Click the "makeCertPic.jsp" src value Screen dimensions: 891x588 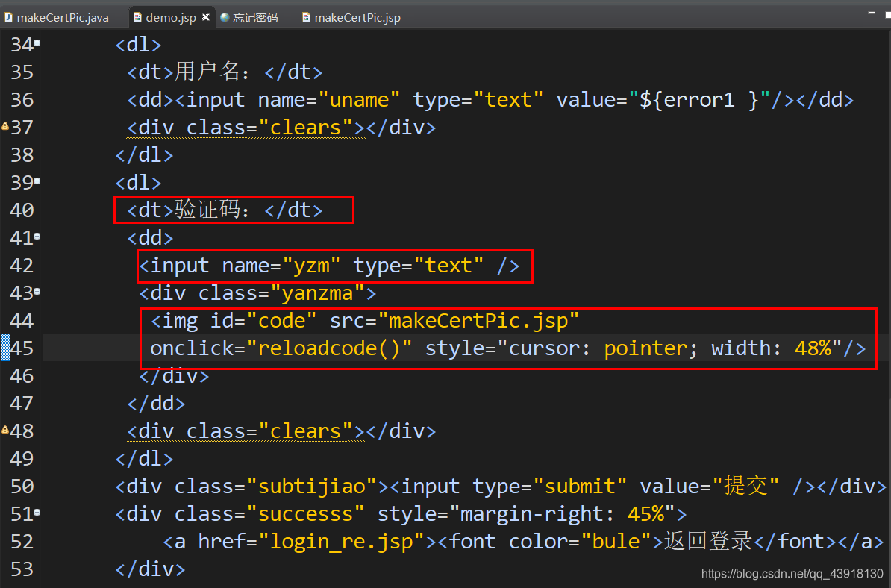(x=478, y=320)
